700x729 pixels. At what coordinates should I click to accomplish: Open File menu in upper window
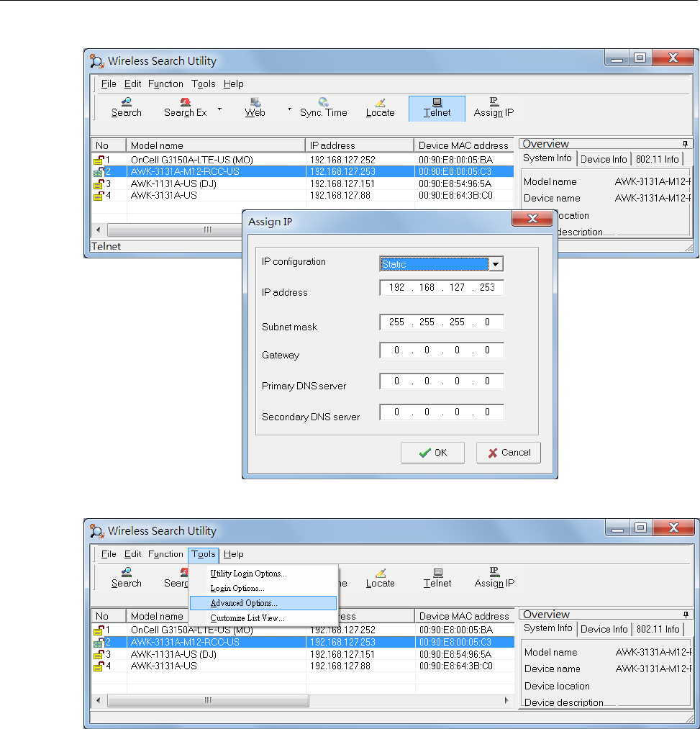click(109, 84)
